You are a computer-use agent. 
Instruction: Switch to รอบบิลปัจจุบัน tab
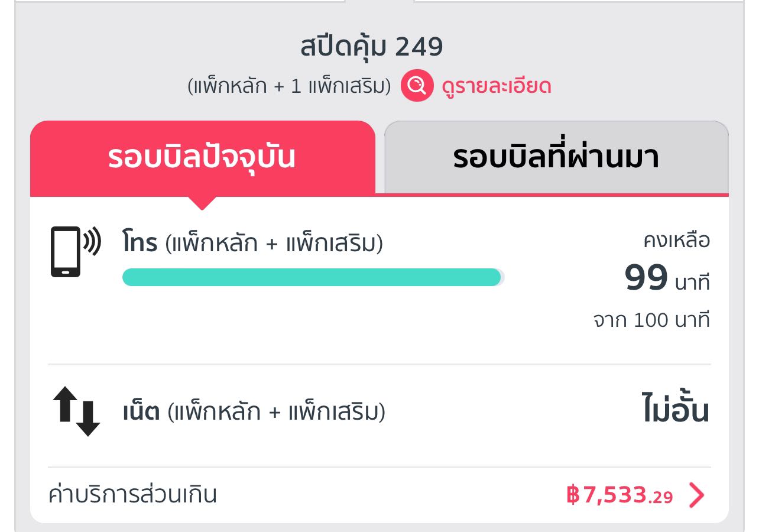coord(202,158)
